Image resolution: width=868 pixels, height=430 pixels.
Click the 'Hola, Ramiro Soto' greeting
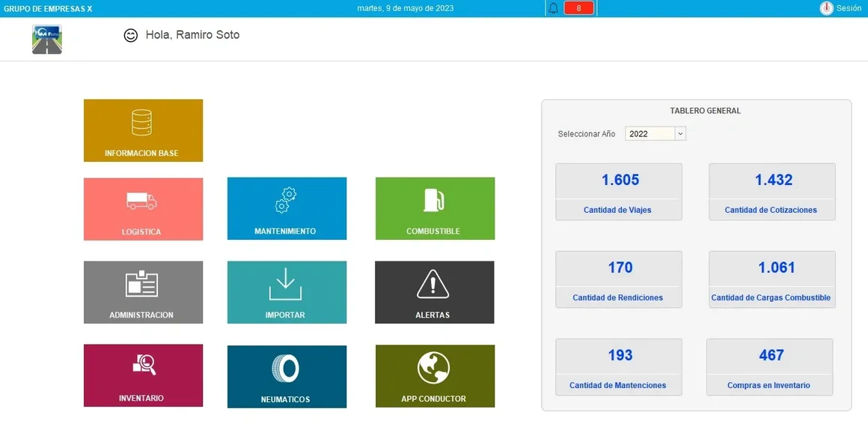(192, 35)
